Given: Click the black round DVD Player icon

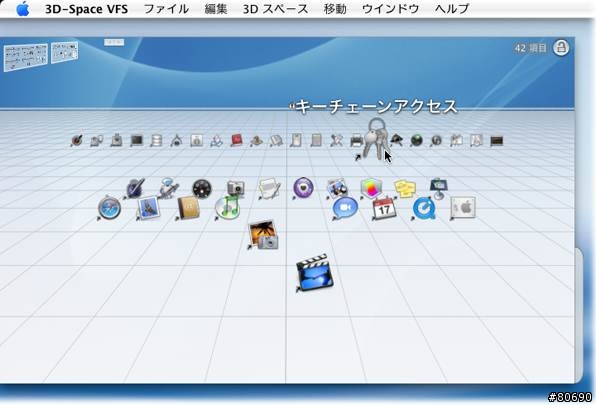Looking at the screenshot, I should 201,188.
